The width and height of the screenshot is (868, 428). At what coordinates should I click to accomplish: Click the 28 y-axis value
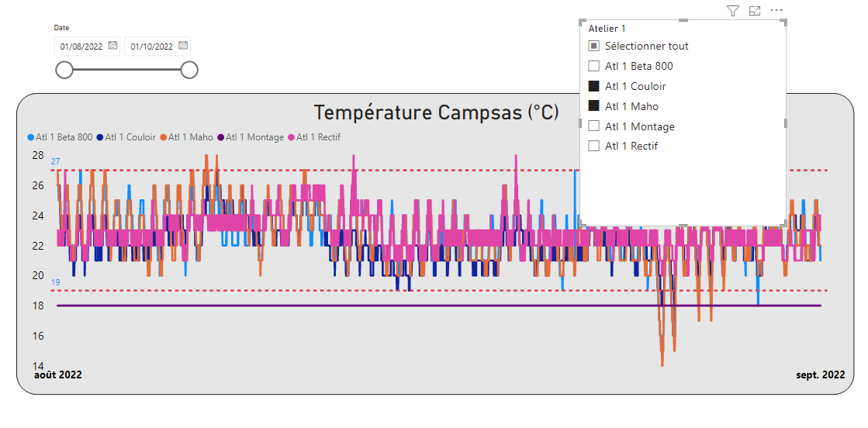38,155
